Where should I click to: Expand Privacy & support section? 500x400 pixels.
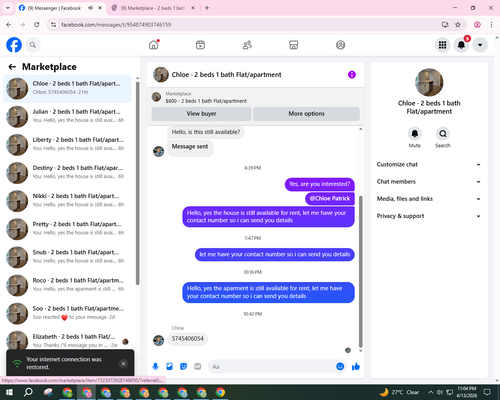(x=429, y=216)
